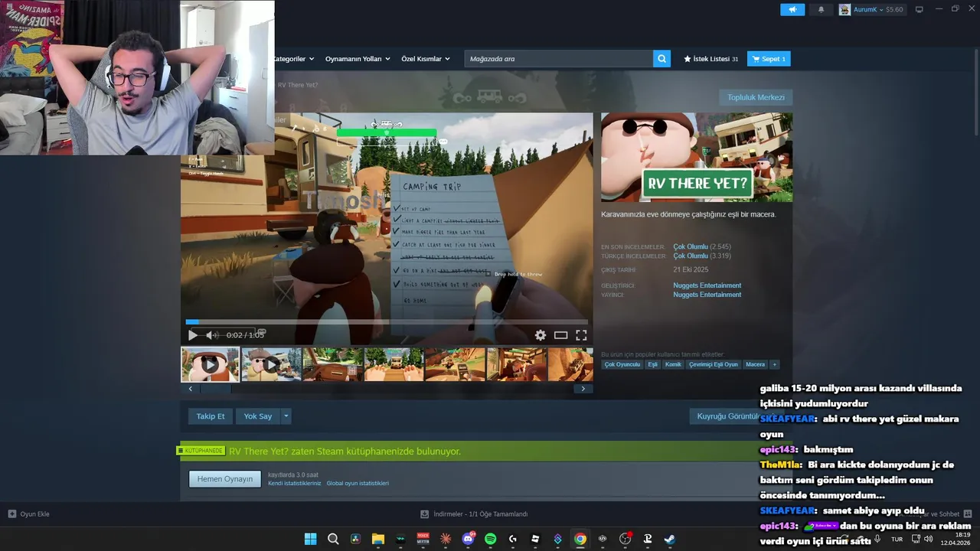Click the microphone tray icon
The width and height of the screenshot is (980, 551).
(x=877, y=539)
